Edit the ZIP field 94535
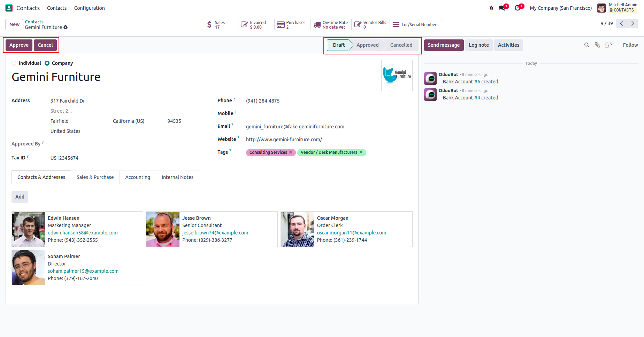 (x=187, y=121)
